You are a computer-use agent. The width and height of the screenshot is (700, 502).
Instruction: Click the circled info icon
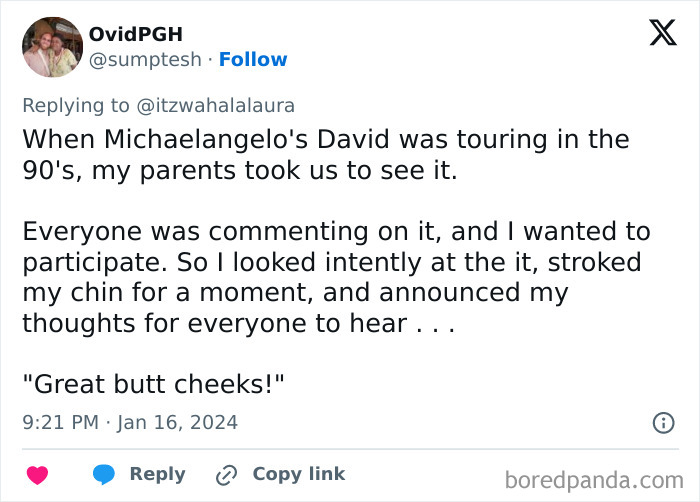point(663,423)
